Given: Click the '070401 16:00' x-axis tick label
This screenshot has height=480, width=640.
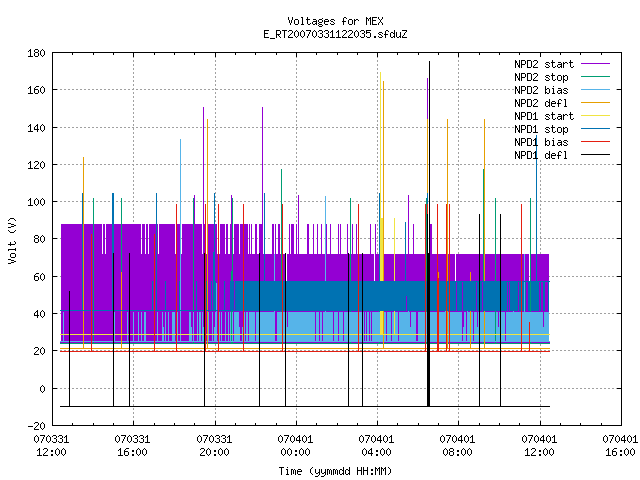Looking at the screenshot, I should [x=620, y=446].
